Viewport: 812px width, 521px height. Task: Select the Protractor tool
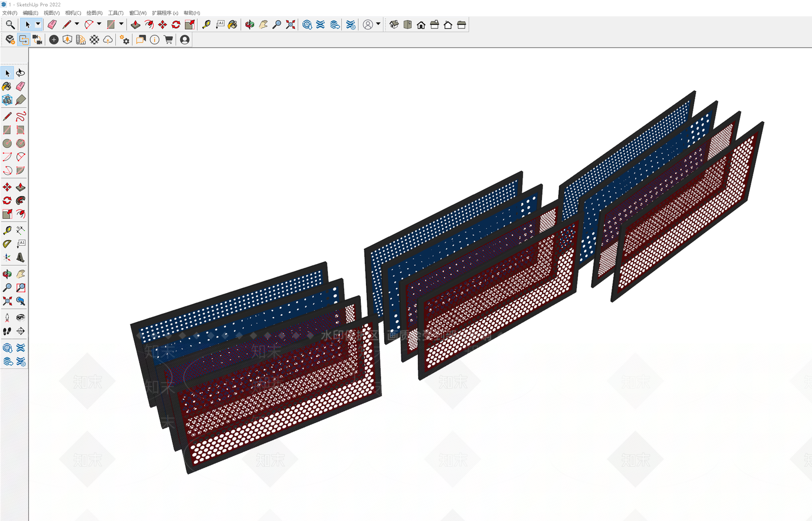point(7,244)
